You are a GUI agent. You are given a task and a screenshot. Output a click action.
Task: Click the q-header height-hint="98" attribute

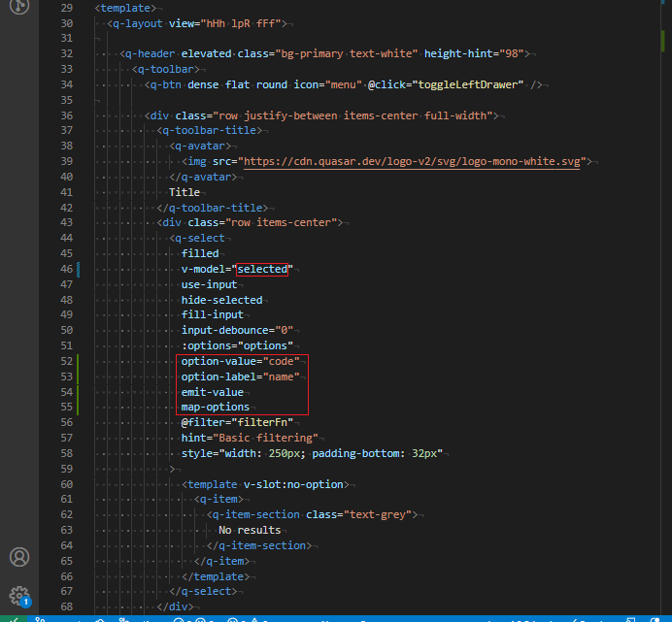474,54
